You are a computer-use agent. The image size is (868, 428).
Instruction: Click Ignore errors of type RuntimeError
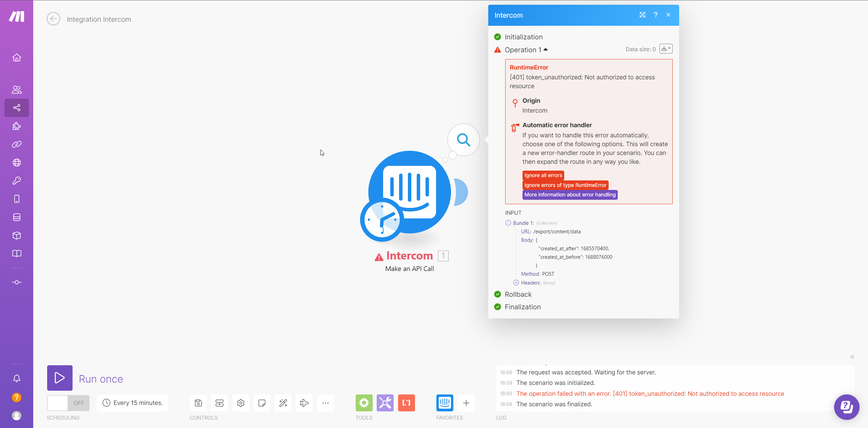point(565,185)
